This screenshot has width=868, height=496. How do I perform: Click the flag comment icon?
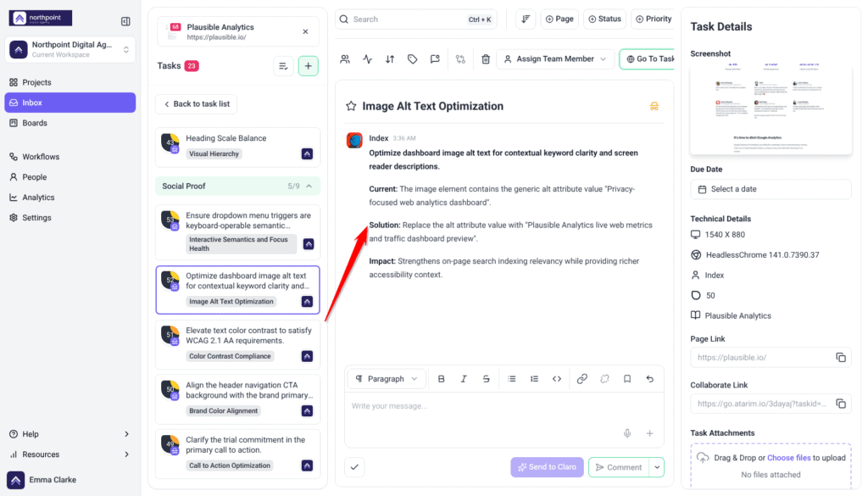pos(435,59)
